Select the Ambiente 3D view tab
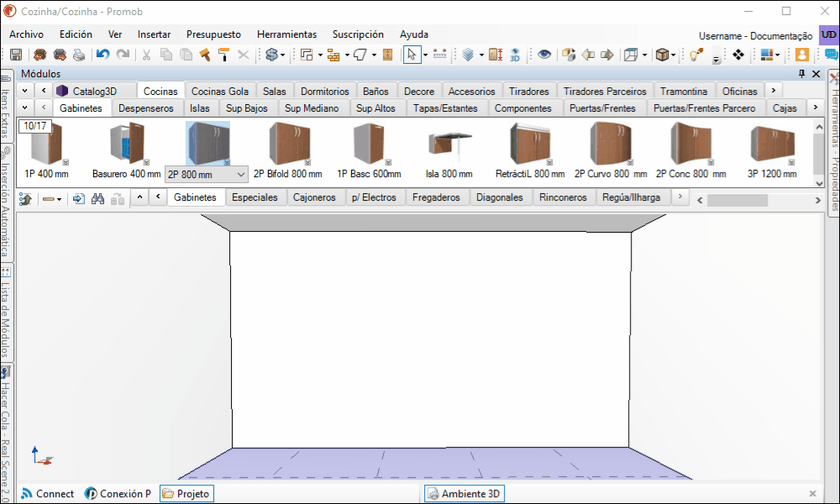The image size is (840, 504). tap(465, 494)
